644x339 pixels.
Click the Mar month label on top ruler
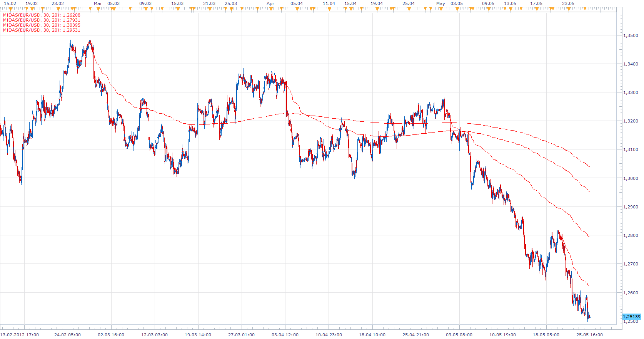point(98,3)
